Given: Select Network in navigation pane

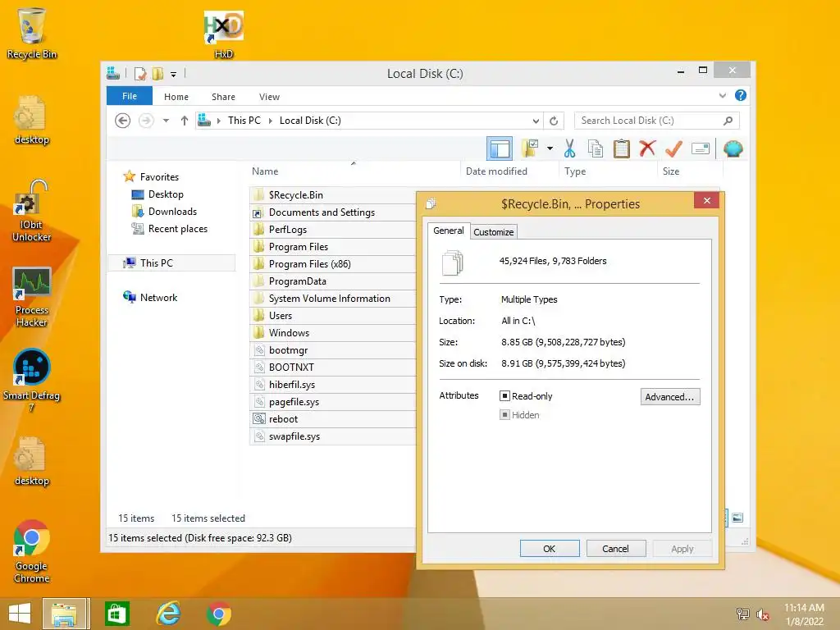Looking at the screenshot, I should pos(158,297).
